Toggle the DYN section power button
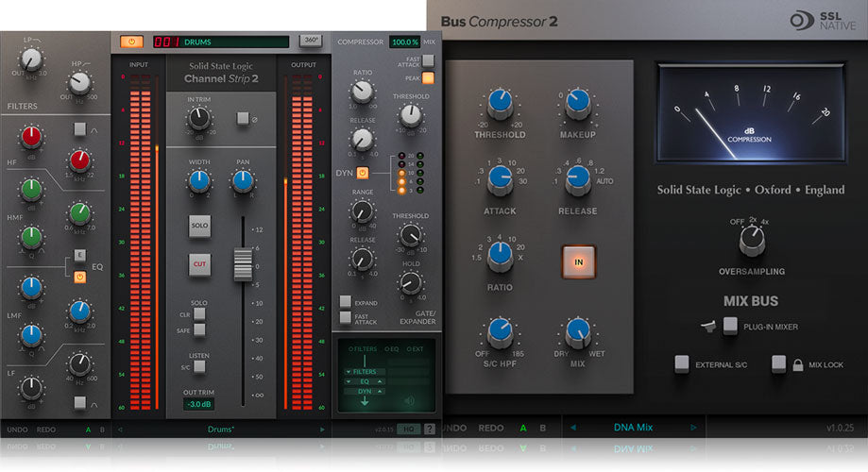868x472 pixels. pos(362,173)
